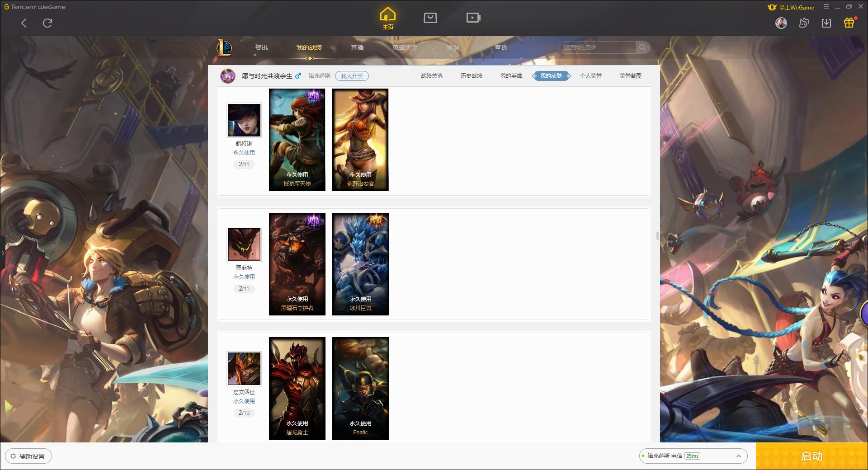
Task: Click the 掌上WeGame link
Action: (x=791, y=7)
